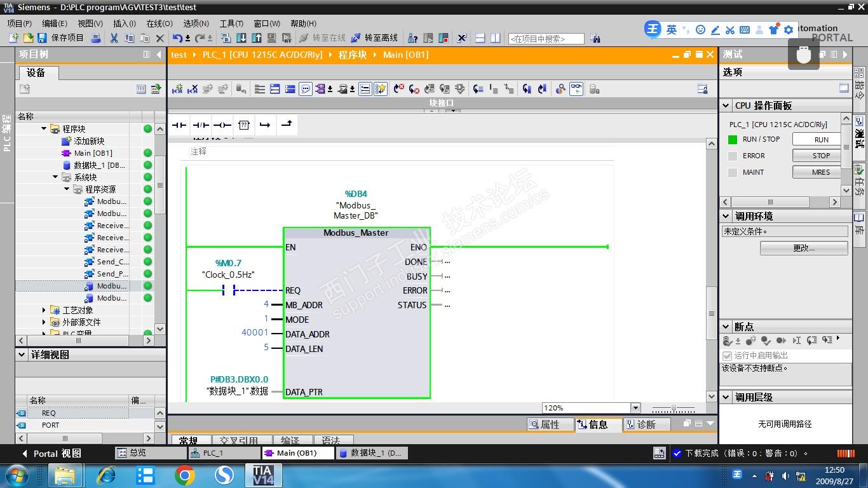The width and height of the screenshot is (868, 488).
Task: Open the 信息 tab in inspector
Action: pos(598,424)
